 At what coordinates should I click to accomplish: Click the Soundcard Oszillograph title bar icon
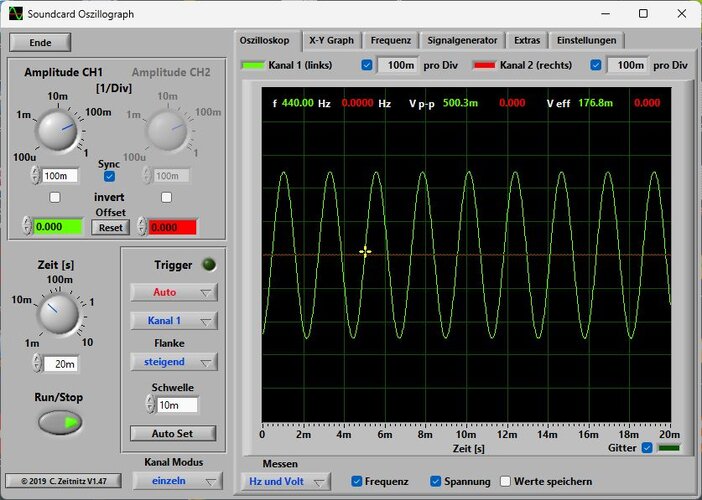pos(16,13)
